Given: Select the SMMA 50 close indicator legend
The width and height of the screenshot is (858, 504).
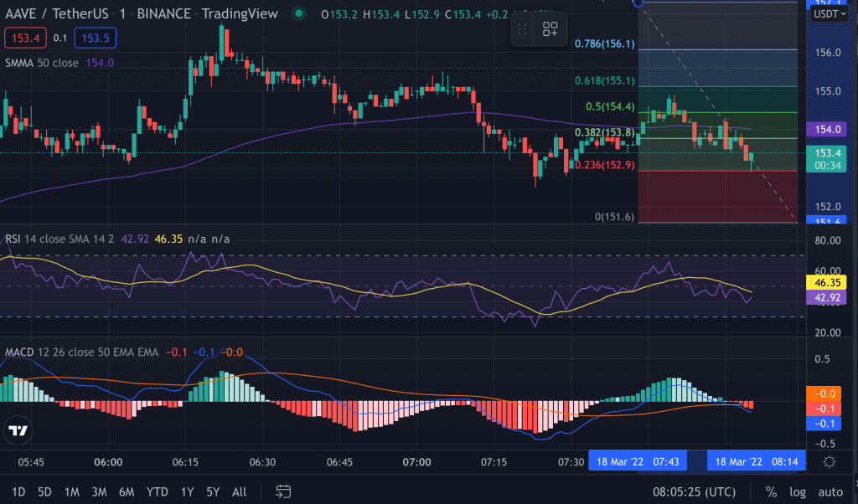Looking at the screenshot, I should (x=42, y=63).
